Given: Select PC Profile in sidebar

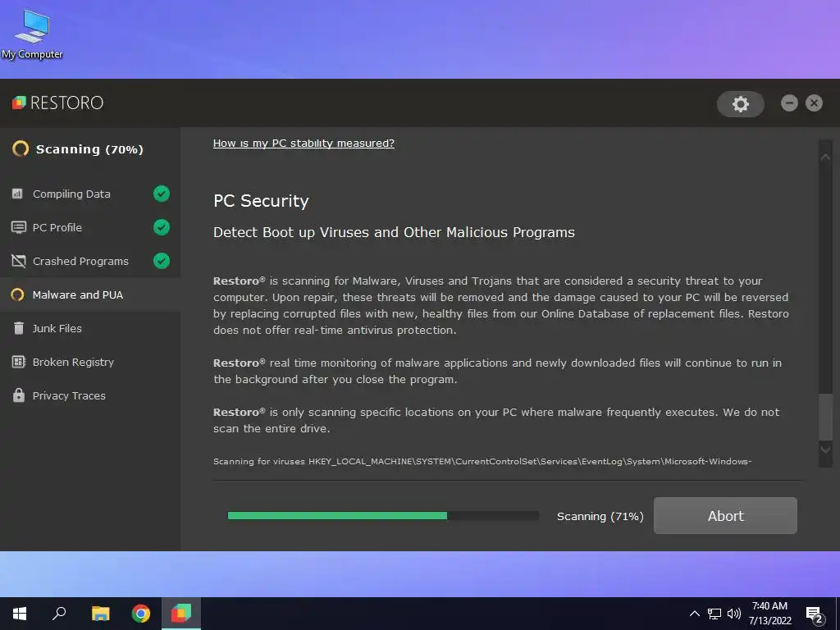Looking at the screenshot, I should 90,228.
